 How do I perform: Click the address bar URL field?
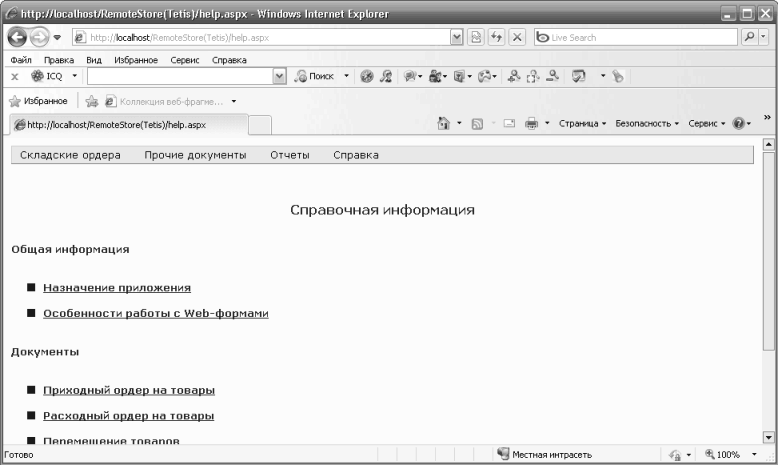261,38
